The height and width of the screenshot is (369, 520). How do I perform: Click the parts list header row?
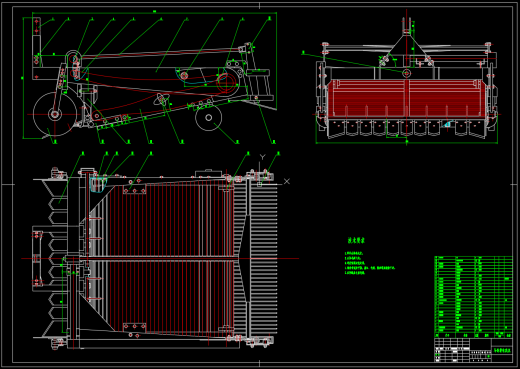(x=473, y=335)
